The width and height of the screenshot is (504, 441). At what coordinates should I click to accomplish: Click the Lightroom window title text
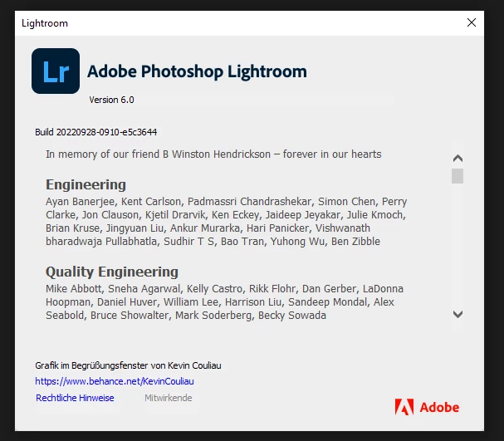[45, 23]
